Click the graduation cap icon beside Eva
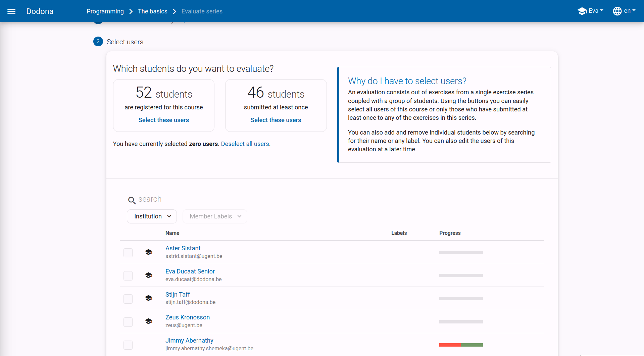The width and height of the screenshot is (644, 356). (582, 11)
